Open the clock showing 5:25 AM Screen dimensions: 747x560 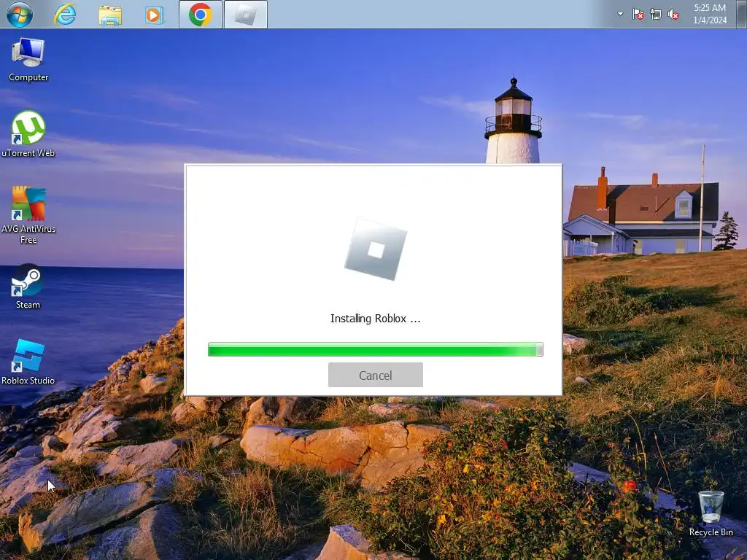(x=710, y=14)
